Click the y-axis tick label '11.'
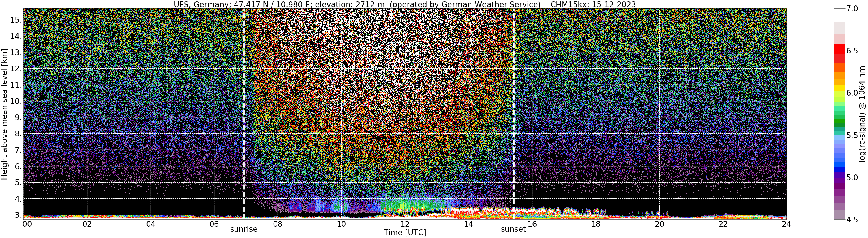The height and width of the screenshot is (238, 868). coord(16,85)
